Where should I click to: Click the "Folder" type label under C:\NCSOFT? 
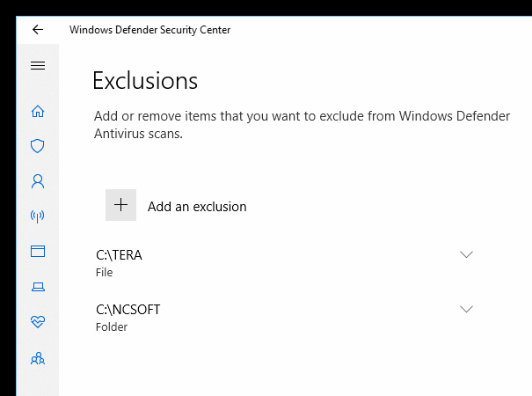click(112, 327)
